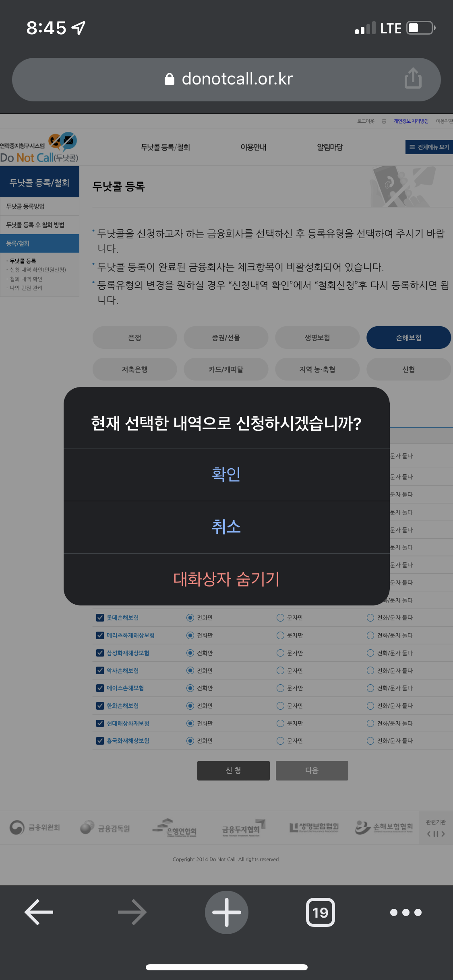Tap the 신 청 submit button
This screenshot has width=453, height=980.
click(x=234, y=770)
